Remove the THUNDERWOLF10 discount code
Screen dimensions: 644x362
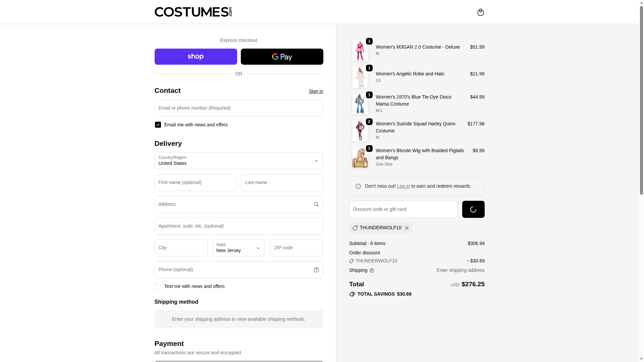[x=407, y=228]
